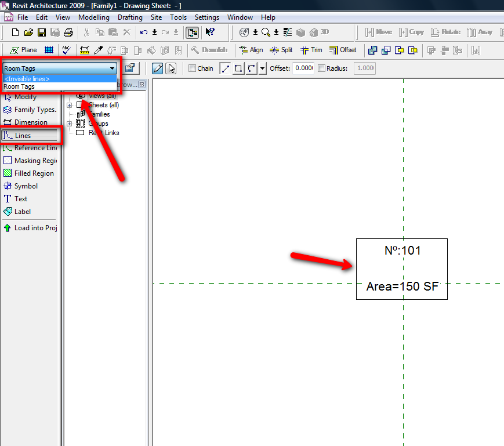Select the Arc draw shape
Viewport: 504px width, 446px height.
(251, 68)
